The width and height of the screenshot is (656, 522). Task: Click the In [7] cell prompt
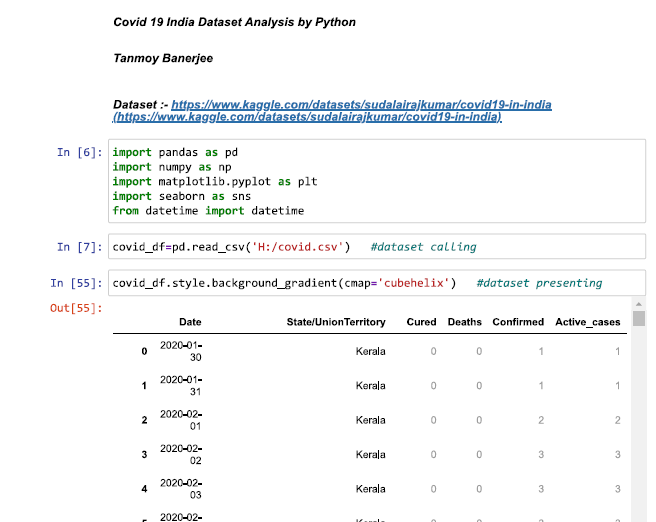tap(79, 247)
